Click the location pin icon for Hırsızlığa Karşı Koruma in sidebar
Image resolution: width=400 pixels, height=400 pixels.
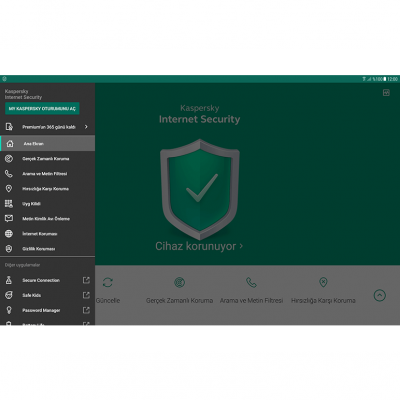(9, 189)
